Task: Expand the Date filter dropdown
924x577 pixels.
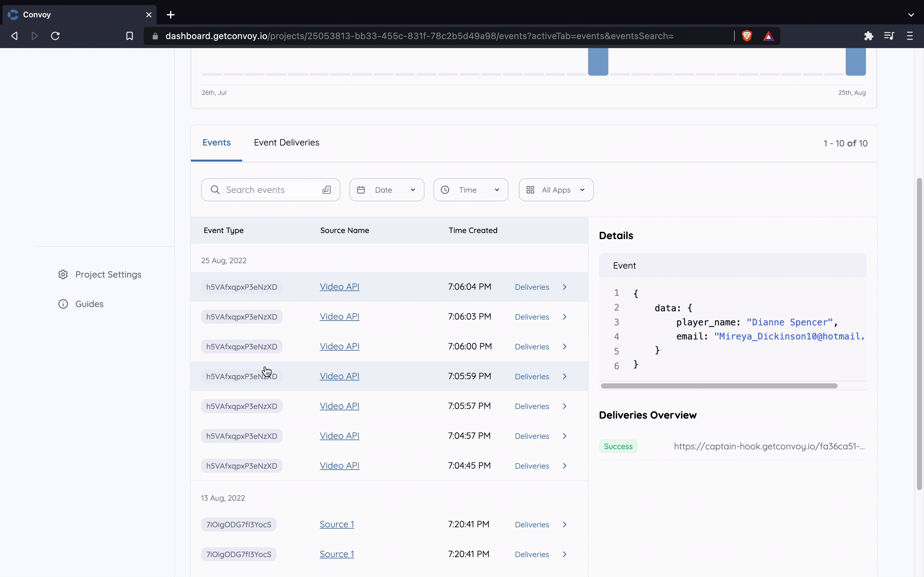Action: 387,190
